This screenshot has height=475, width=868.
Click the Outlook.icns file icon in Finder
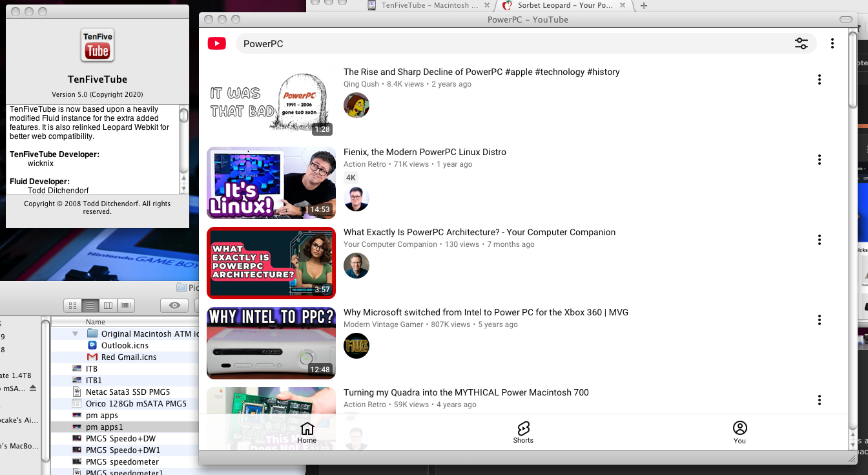[92, 345]
